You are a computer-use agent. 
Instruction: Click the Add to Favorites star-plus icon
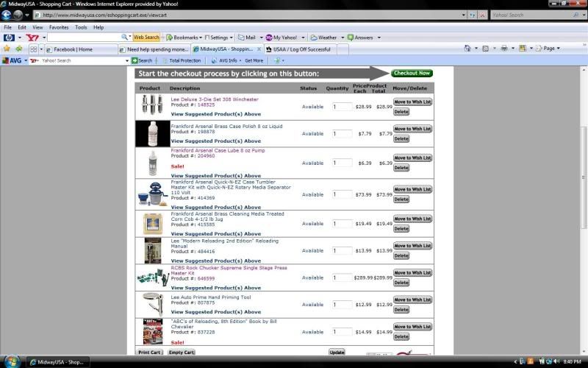tap(19, 49)
